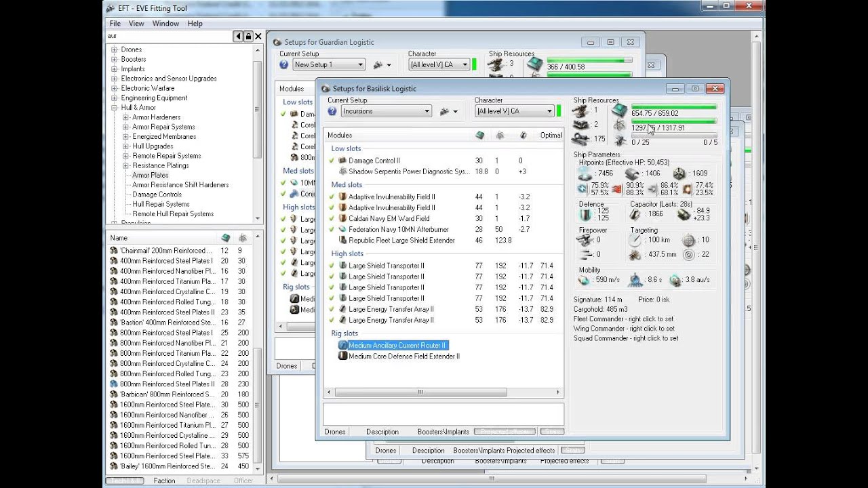Toggle the first Large Shield Transporter II checkmark
868x488 pixels.
332,266
